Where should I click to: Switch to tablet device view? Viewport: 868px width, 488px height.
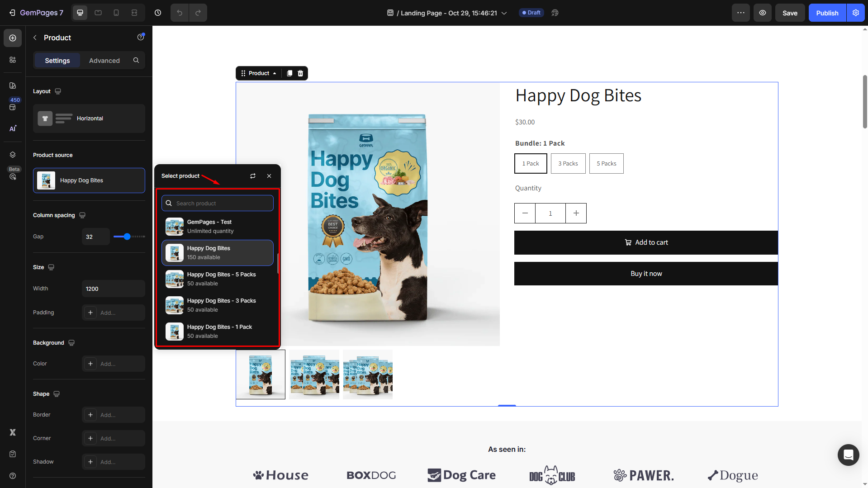(98, 13)
